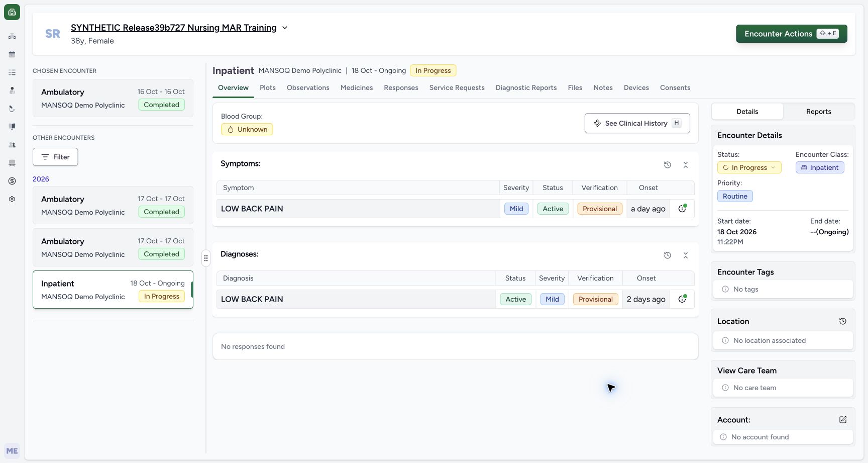Click the Encounter Actions button

pos(792,34)
